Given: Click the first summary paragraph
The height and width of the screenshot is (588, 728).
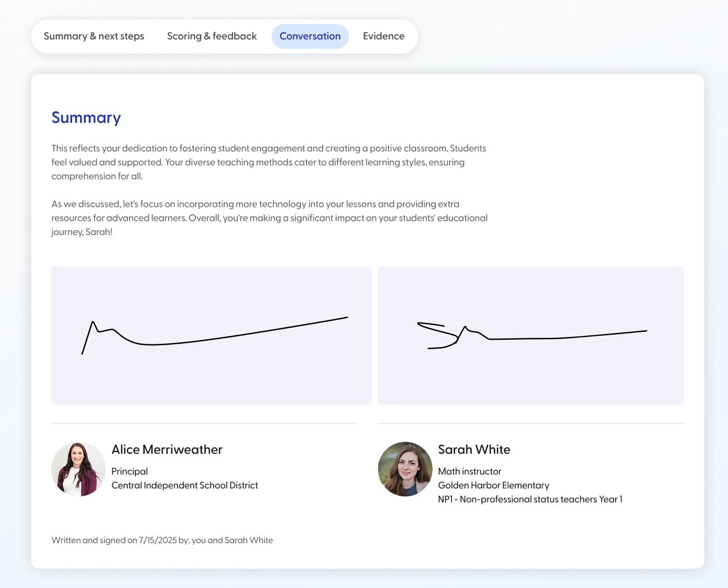Looking at the screenshot, I should [x=269, y=162].
